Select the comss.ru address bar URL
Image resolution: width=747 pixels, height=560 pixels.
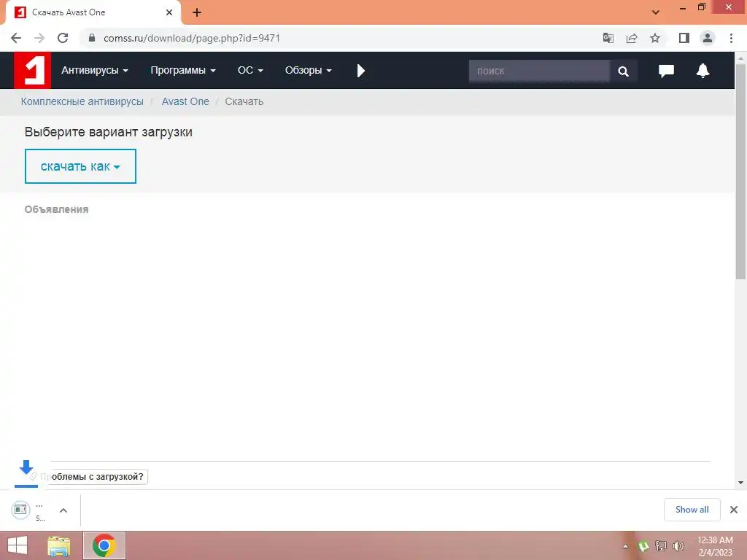192,38
